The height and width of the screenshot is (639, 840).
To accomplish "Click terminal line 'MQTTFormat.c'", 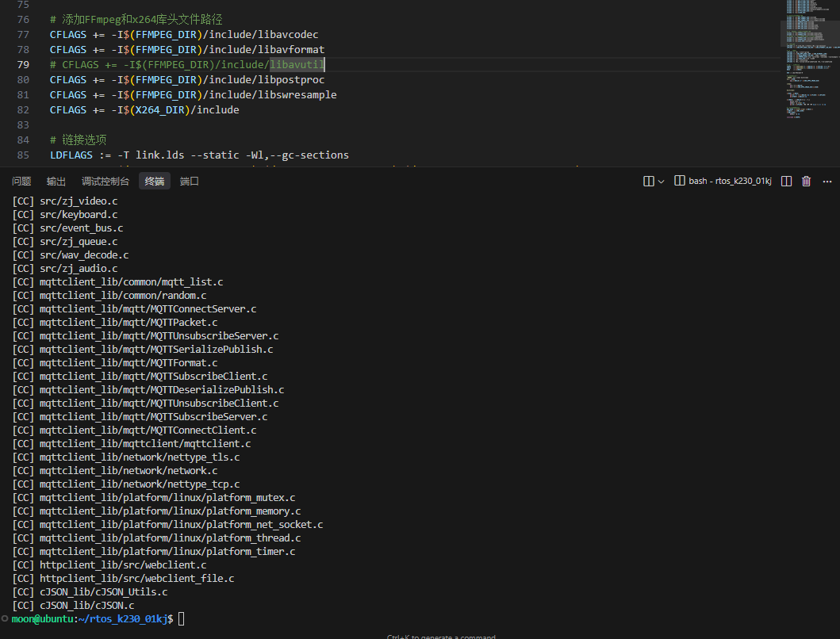I will point(115,362).
